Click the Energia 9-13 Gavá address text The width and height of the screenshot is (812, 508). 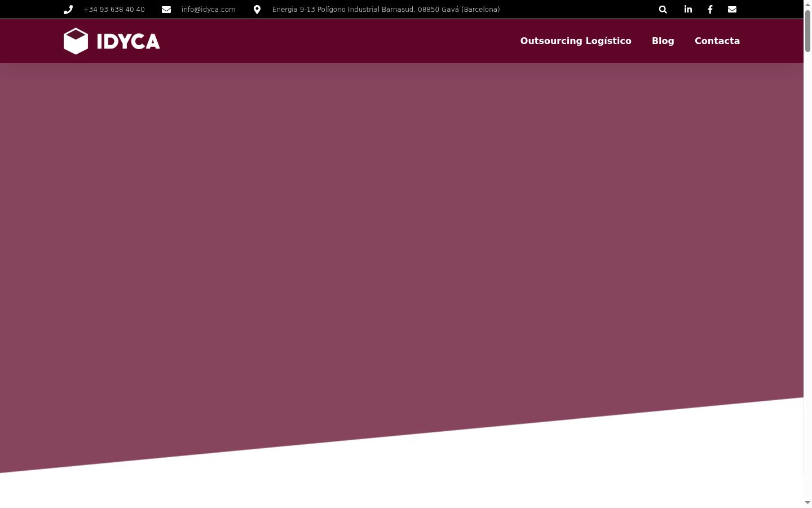tap(386, 10)
